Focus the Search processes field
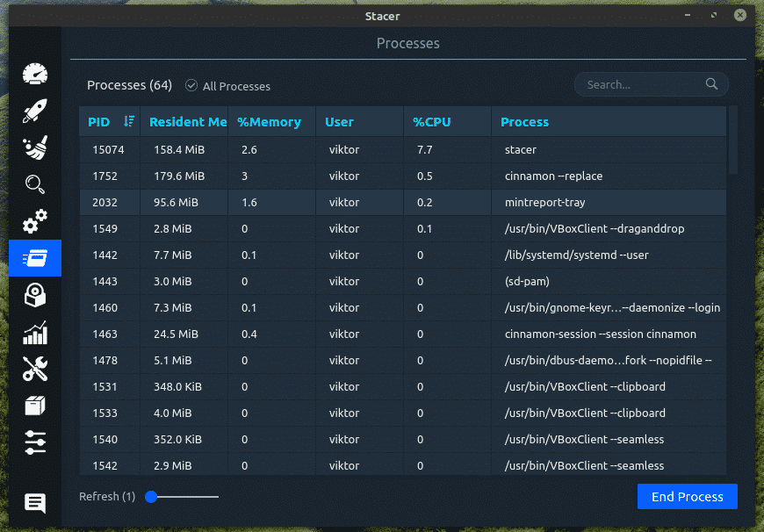Image resolution: width=764 pixels, height=532 pixels. coord(643,85)
